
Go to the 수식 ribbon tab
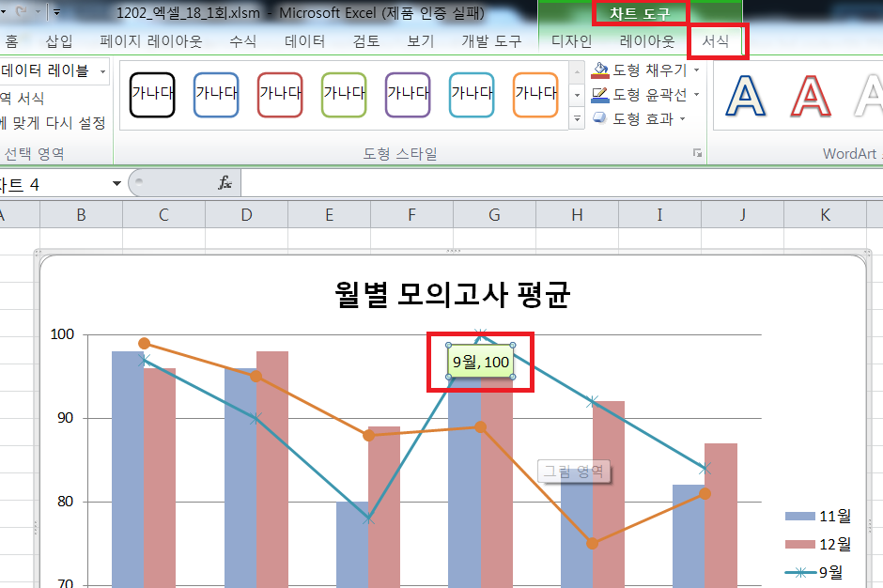[x=242, y=41]
